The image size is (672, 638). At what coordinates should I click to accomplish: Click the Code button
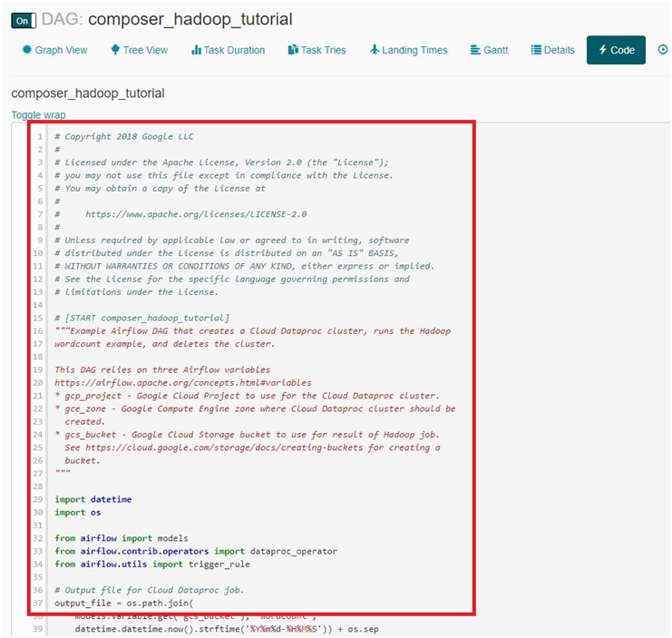(x=616, y=50)
